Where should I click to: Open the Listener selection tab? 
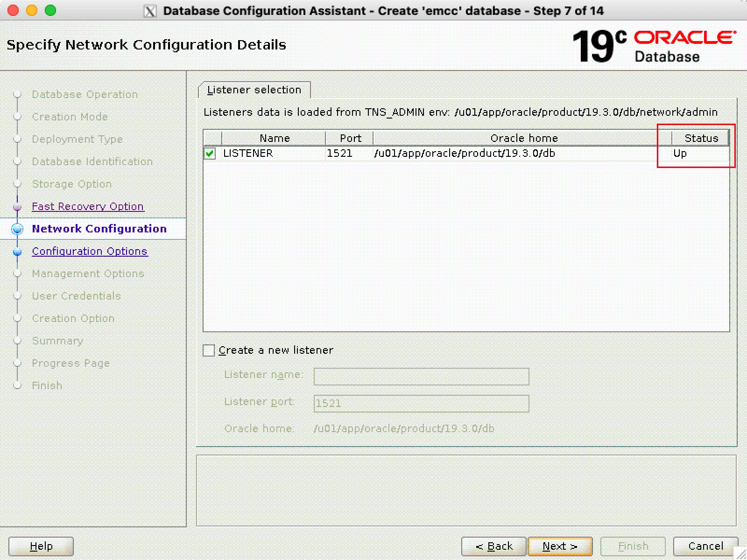[x=254, y=90]
